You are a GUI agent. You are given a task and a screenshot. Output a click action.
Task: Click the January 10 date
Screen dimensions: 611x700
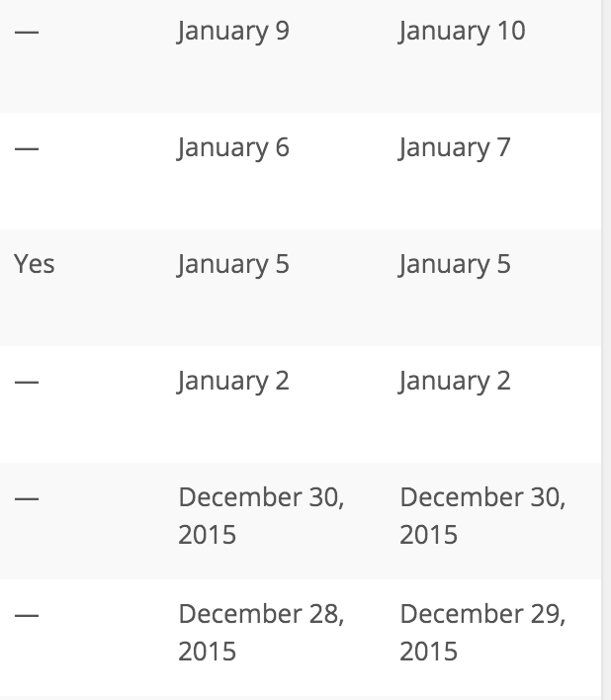click(x=462, y=32)
